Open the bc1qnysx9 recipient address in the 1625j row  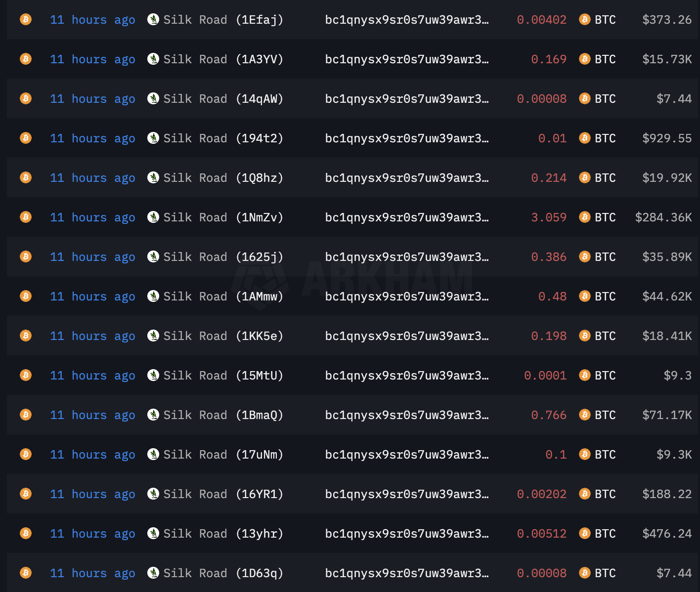406,257
